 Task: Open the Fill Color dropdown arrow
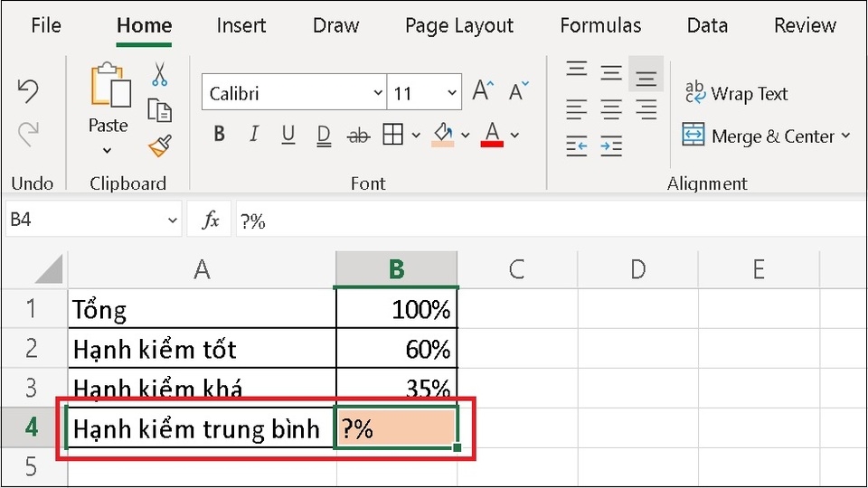click(x=465, y=135)
